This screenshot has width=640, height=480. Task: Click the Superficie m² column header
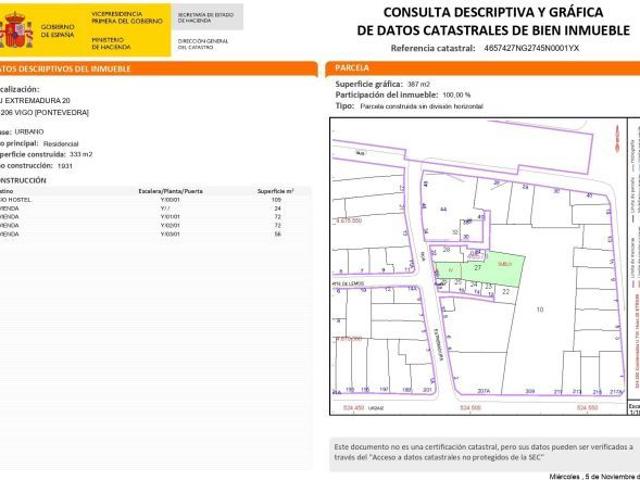click(276, 190)
